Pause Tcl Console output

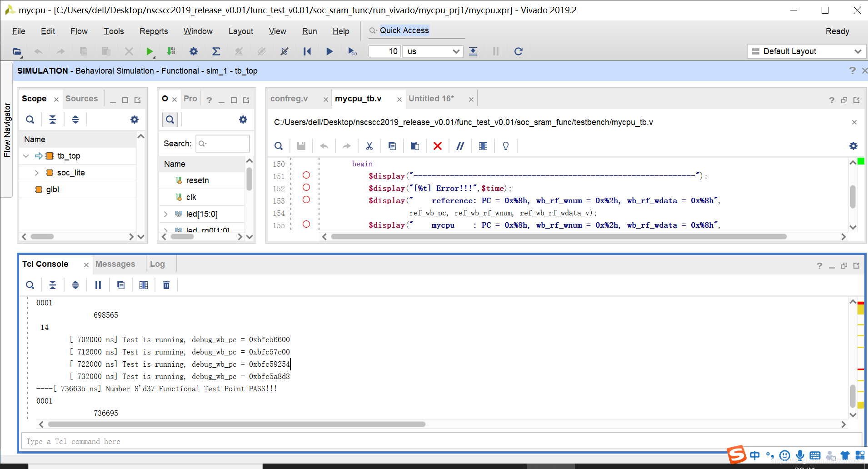(98, 285)
